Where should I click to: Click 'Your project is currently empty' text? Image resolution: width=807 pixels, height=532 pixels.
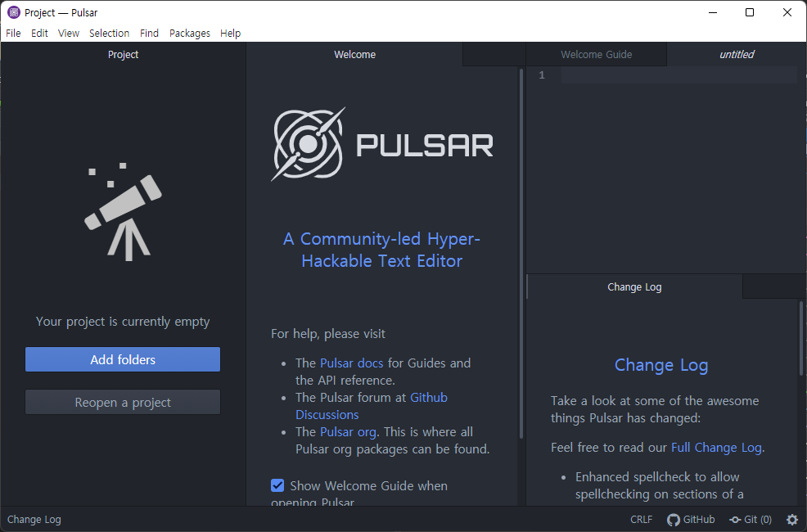click(x=123, y=322)
